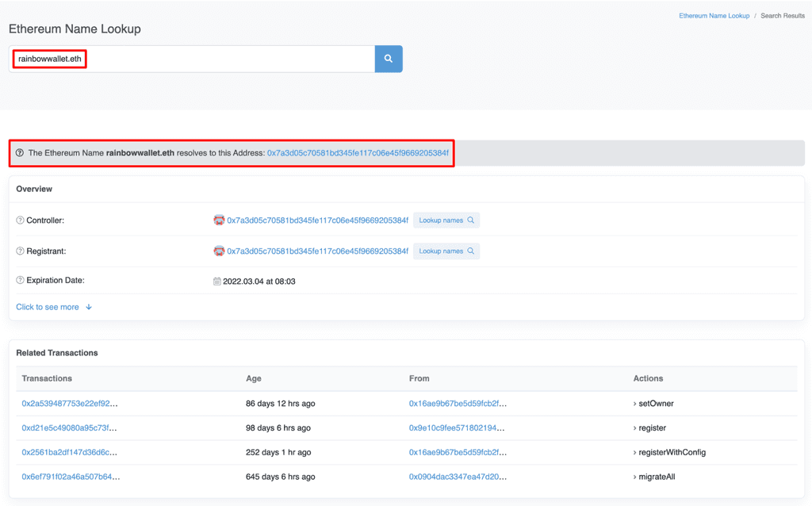
Task: Expand Click to see more details
Action: [x=54, y=307]
